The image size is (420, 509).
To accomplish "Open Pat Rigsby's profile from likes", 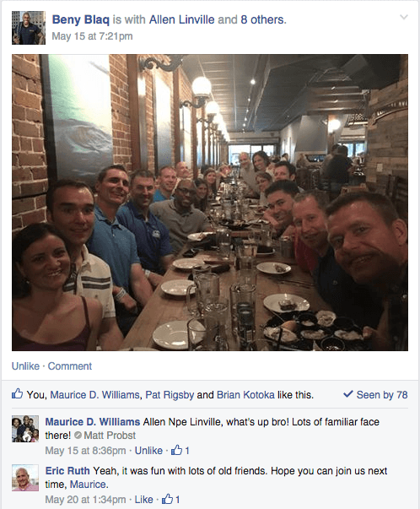I will coord(170,395).
